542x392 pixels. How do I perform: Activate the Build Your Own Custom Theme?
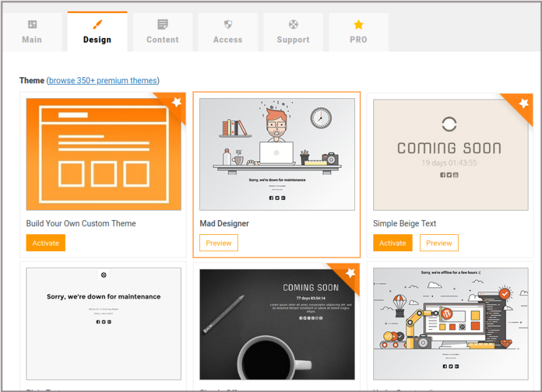click(45, 243)
